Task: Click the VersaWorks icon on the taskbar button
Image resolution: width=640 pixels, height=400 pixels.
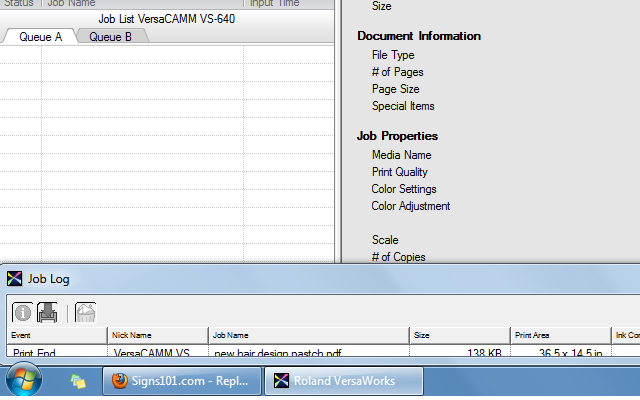Action: tap(281, 381)
